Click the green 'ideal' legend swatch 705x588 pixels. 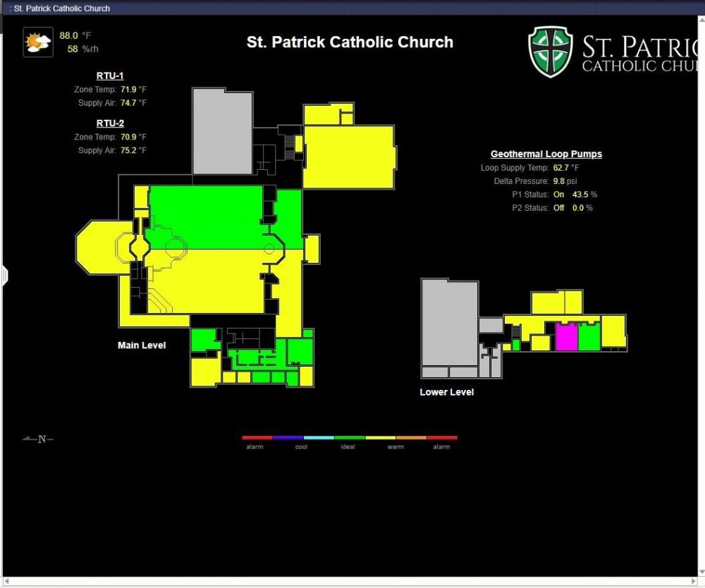(x=349, y=438)
